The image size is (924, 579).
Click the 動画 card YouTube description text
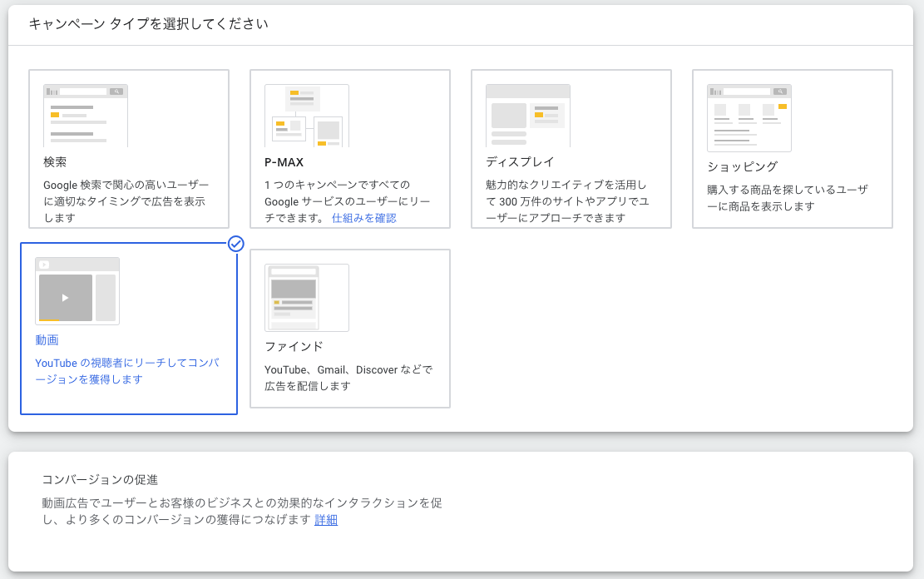[x=126, y=371]
